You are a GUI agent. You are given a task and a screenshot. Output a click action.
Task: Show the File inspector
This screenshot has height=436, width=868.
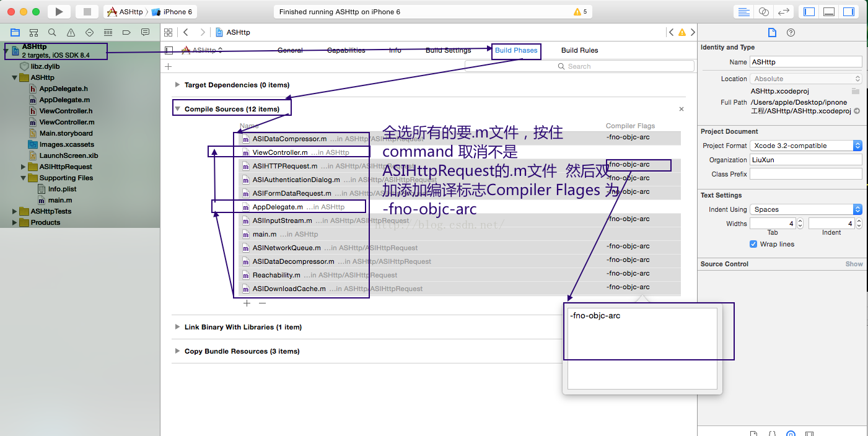pos(772,32)
